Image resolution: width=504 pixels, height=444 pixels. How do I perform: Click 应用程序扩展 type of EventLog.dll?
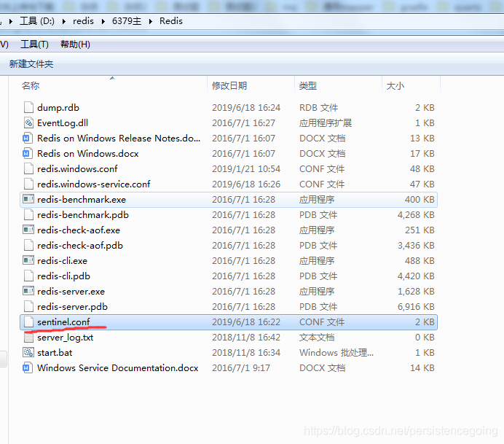coord(326,123)
